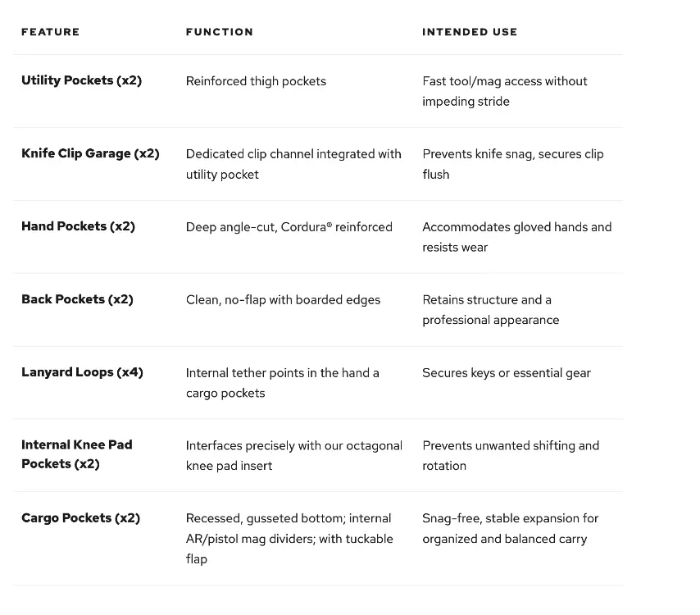Select the "Fast tool/mag access" intended use
The image size is (700, 615).
pos(504,91)
